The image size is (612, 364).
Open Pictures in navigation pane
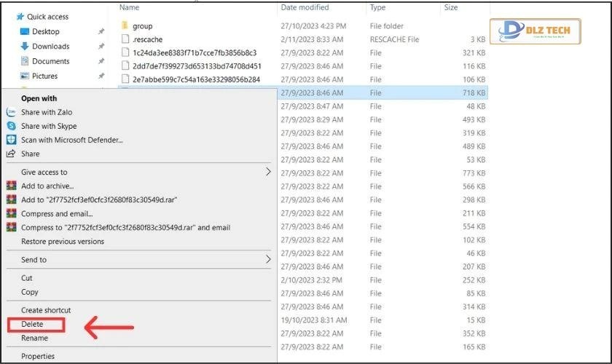tap(45, 76)
